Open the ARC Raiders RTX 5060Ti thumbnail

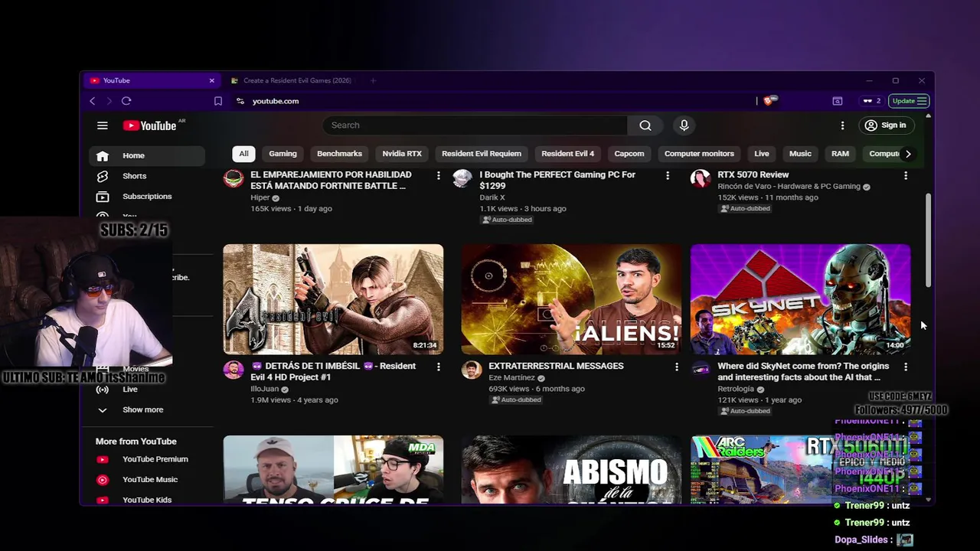(x=800, y=470)
